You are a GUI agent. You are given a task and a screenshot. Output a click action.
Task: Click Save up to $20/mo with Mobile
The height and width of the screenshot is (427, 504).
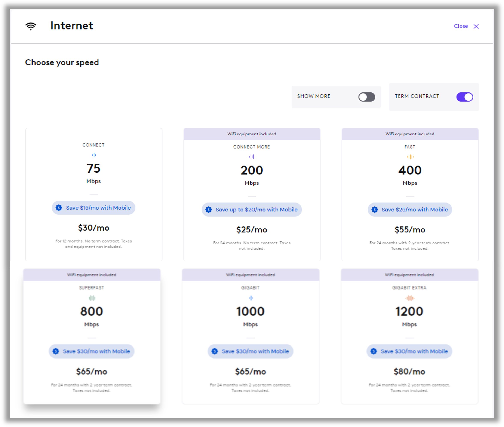[x=256, y=210]
